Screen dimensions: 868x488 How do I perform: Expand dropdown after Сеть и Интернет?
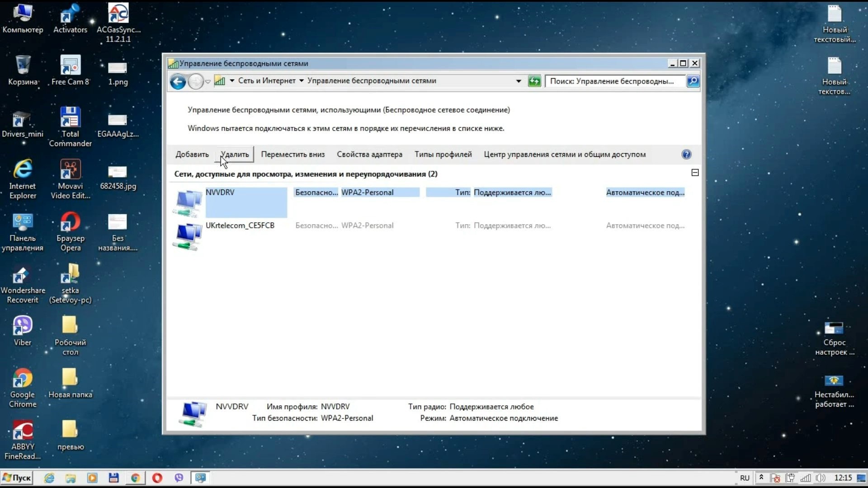[x=301, y=81]
